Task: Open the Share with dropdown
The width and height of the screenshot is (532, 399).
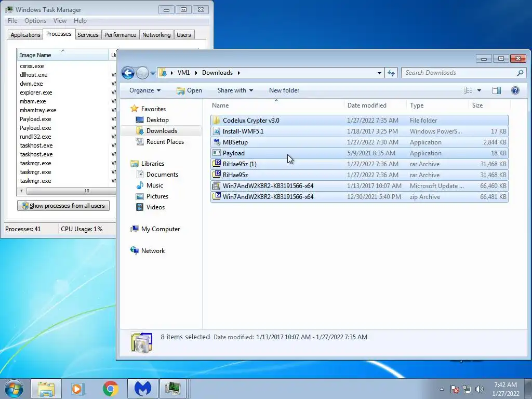Action: coord(235,90)
